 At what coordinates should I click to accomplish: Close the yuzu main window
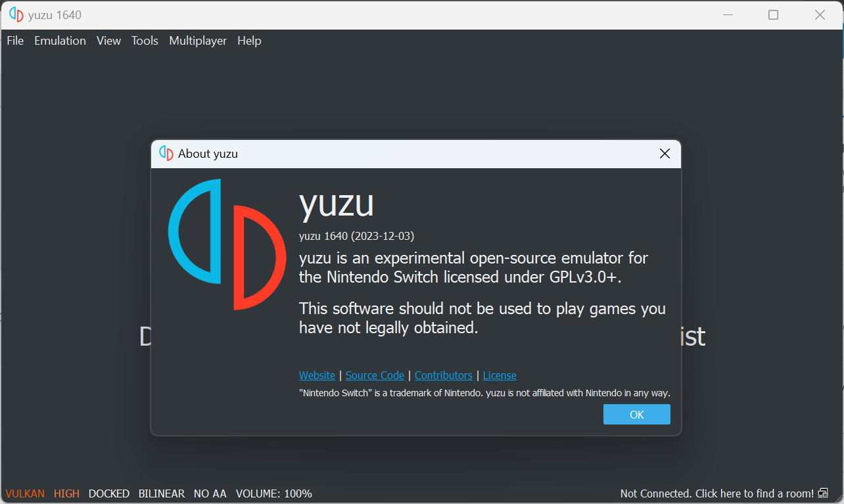click(x=820, y=14)
